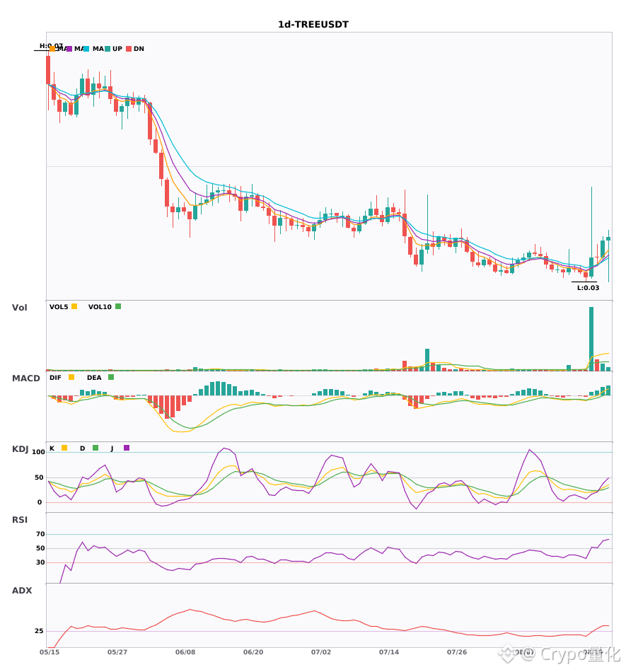This screenshot has height=672, width=626.
Task: Click the DN legend label
Action: (139, 49)
